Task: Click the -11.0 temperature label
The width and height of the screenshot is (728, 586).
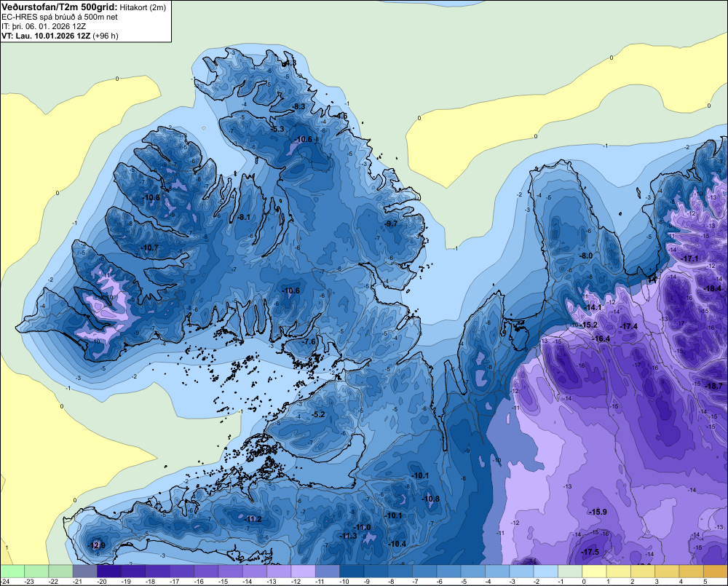Action: [362, 527]
